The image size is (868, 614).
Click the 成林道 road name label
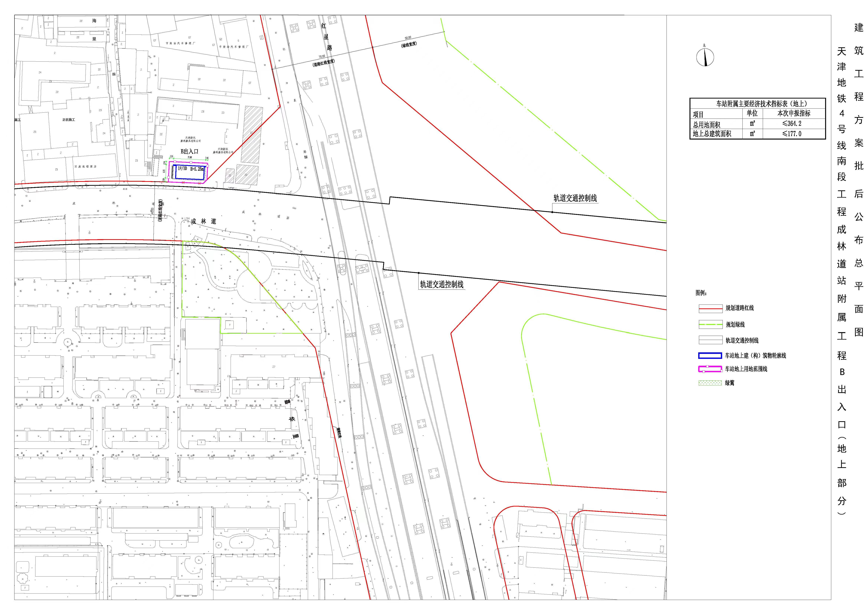(203, 222)
